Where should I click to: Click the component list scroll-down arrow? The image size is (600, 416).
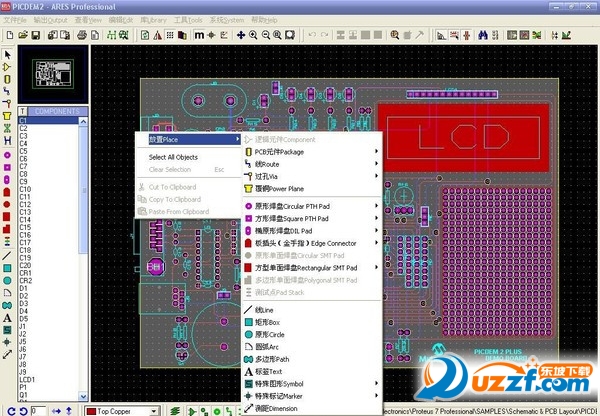(x=83, y=396)
